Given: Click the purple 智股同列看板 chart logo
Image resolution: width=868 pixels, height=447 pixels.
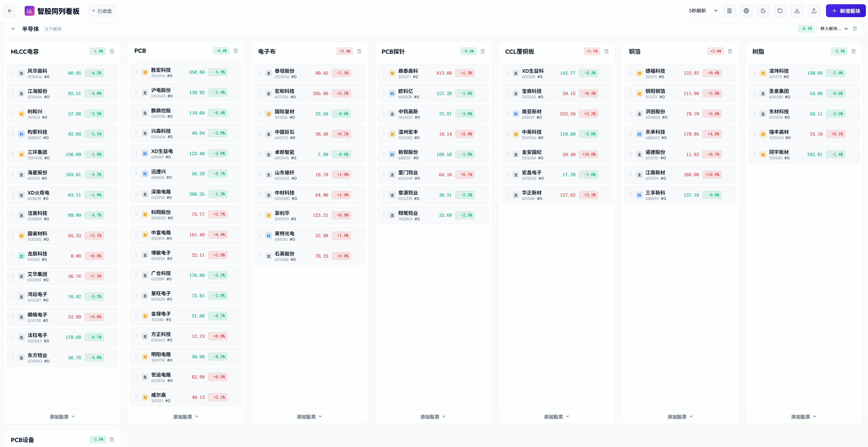Looking at the screenshot, I should point(29,11).
